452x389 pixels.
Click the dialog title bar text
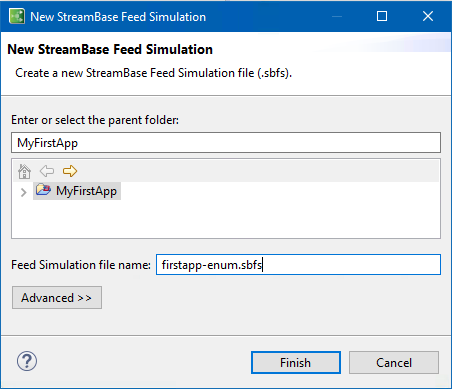click(x=118, y=17)
